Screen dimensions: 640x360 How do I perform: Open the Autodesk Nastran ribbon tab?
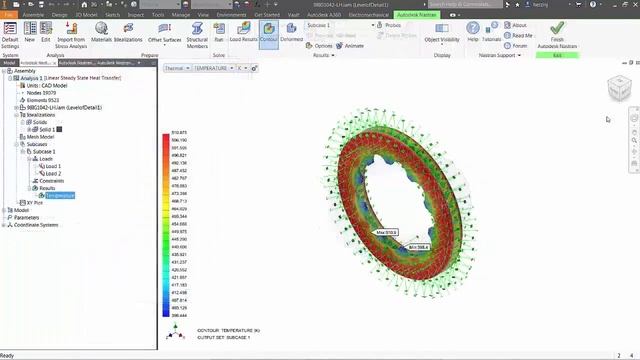417,15
